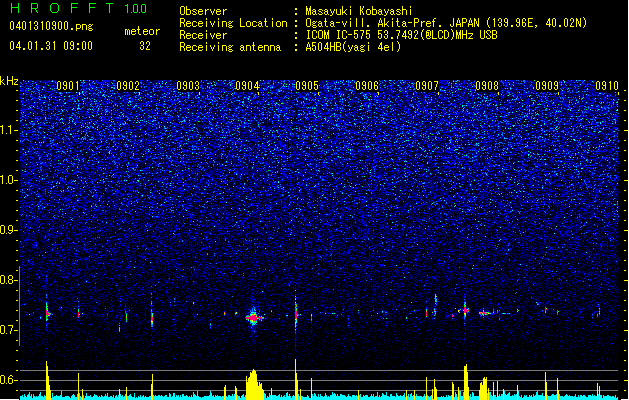
Task: Click the version number 1.0.0
Action: pyautogui.click(x=136, y=9)
